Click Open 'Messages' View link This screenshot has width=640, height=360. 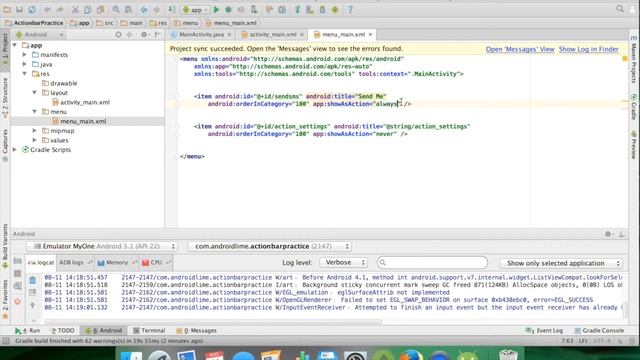(x=520, y=49)
